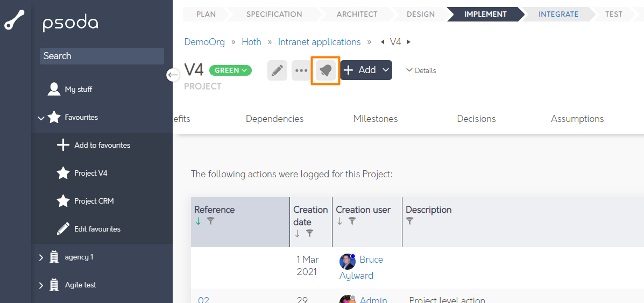Select the PLAN lifecycle stage
This screenshot has height=303, width=644.
(206, 15)
